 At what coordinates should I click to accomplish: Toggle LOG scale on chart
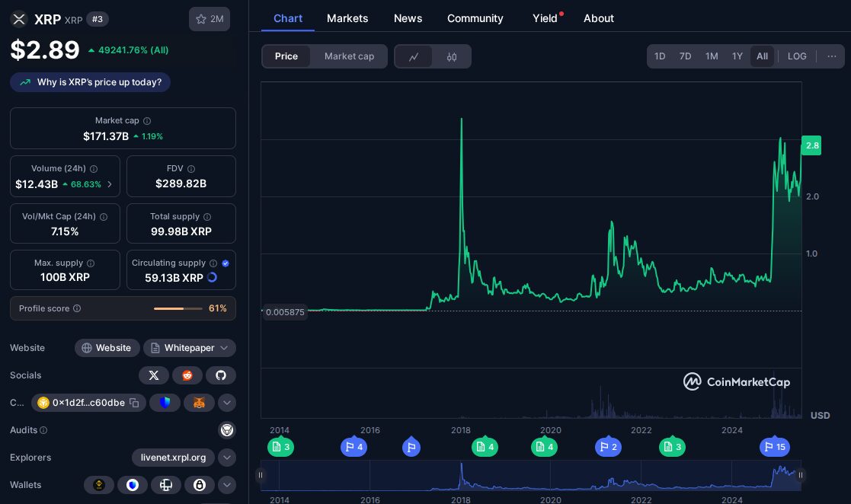click(x=797, y=56)
